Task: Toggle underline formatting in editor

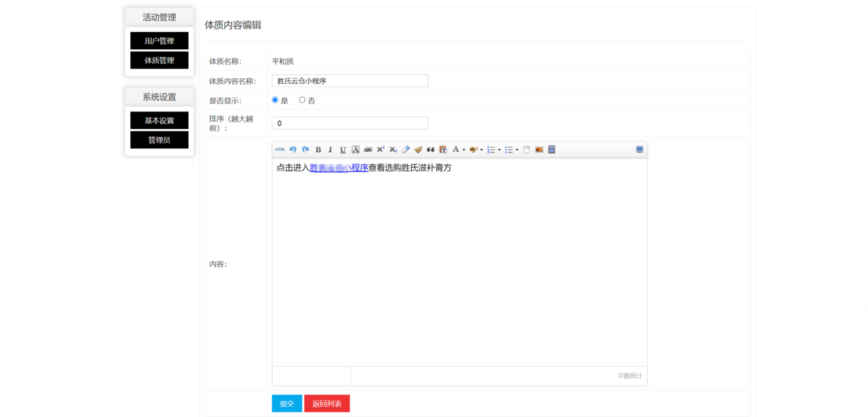Action: point(343,149)
